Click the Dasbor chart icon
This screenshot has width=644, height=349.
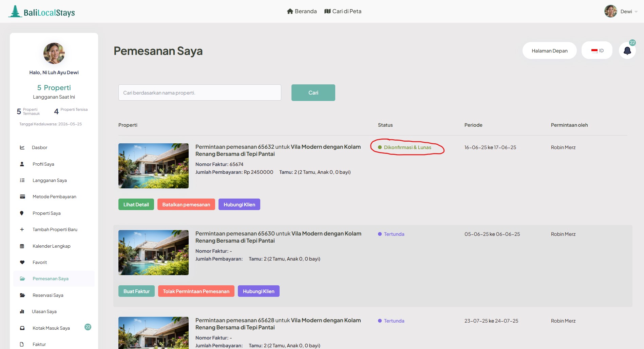[x=22, y=147]
